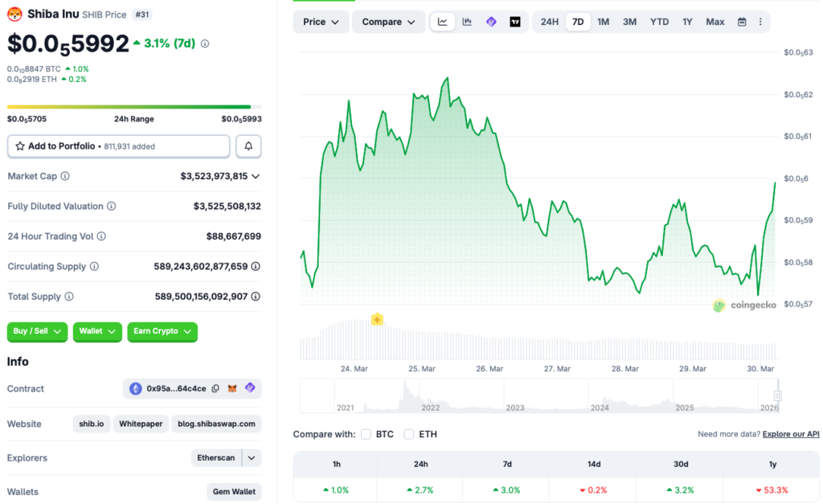Open the calendar date range picker

point(742,22)
